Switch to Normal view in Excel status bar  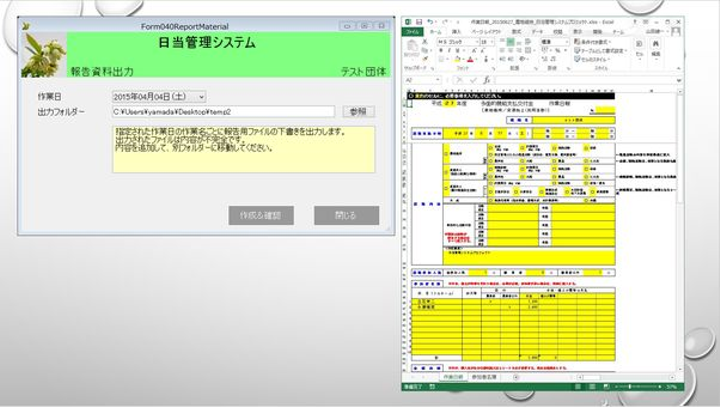578,387
